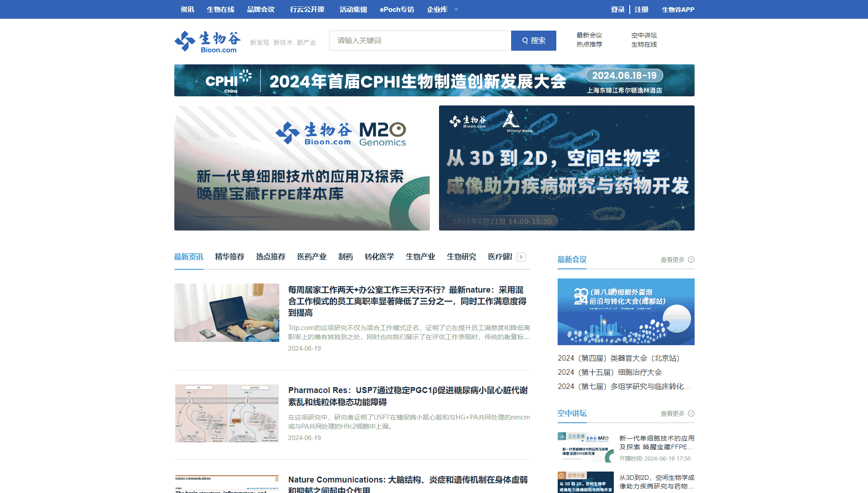Switch to the 生物研究 tab
This screenshot has height=493, width=868.
(x=461, y=257)
